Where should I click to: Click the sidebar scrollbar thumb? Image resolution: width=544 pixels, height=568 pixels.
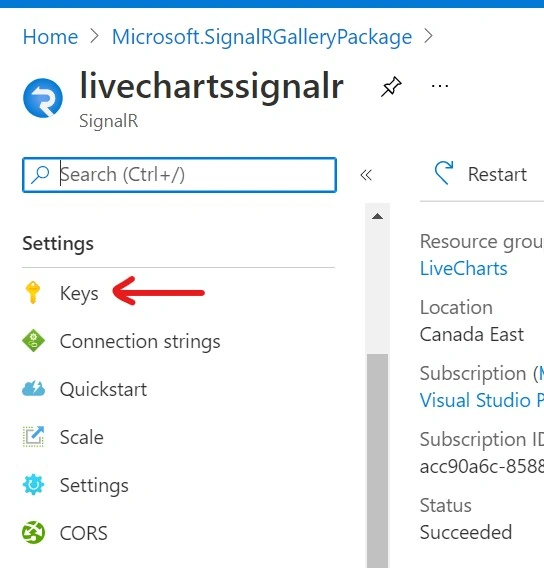[377, 461]
